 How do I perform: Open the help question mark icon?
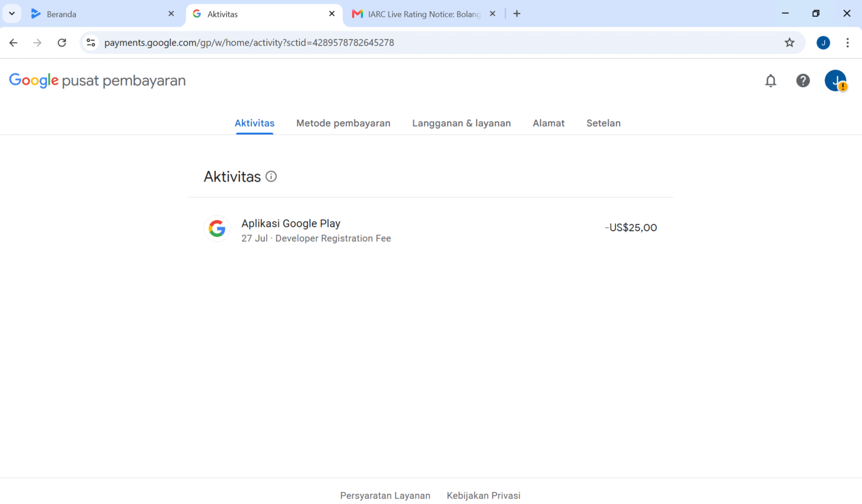pos(803,81)
